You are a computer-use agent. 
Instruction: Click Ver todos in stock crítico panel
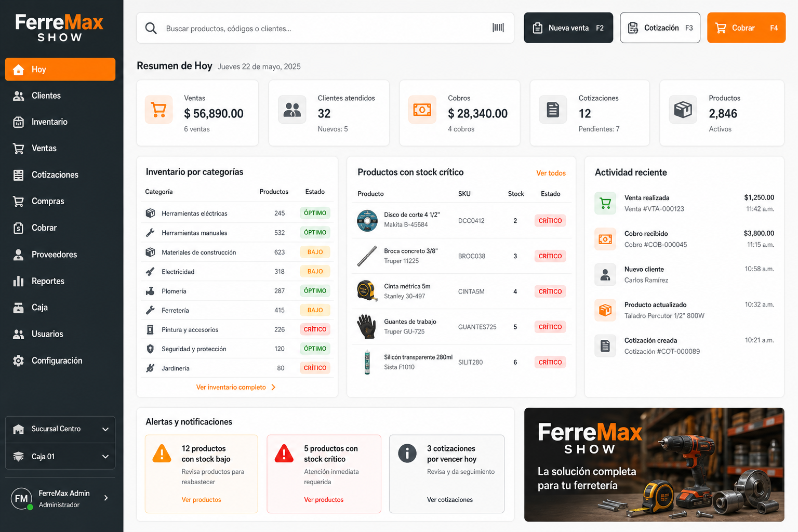(x=551, y=173)
